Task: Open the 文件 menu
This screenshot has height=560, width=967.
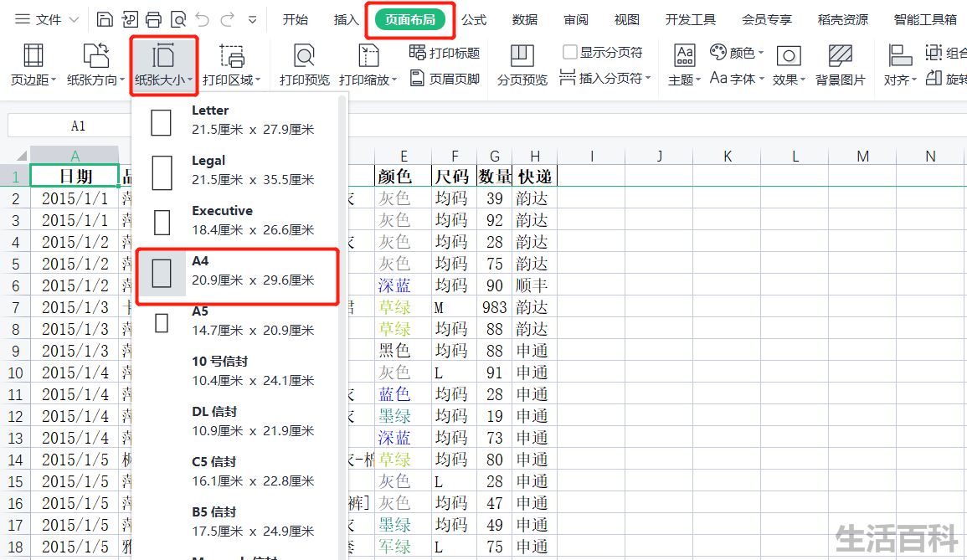Action: click(x=48, y=20)
